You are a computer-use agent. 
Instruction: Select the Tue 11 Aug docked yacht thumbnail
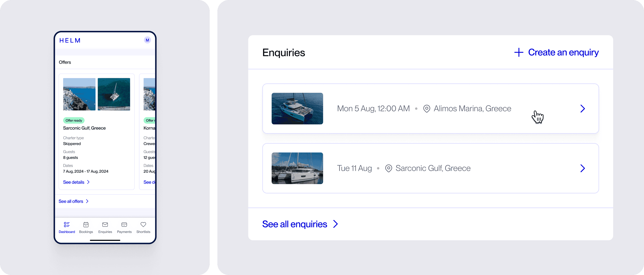pos(297,168)
